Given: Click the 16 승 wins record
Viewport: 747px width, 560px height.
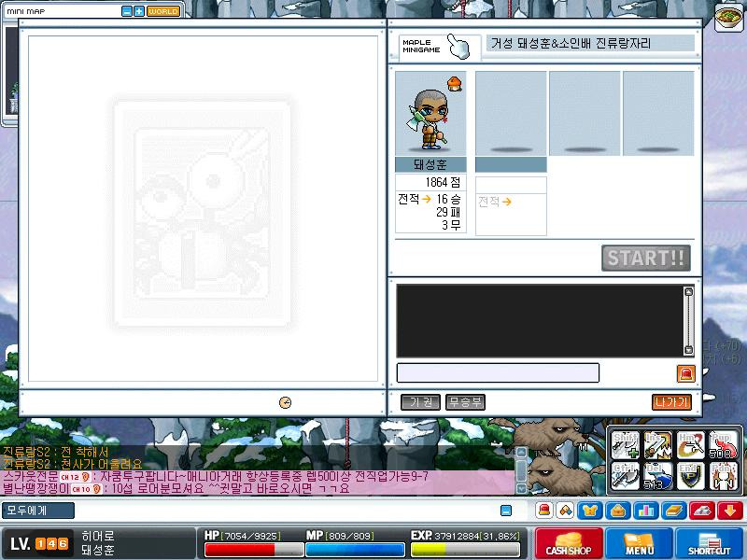Looking at the screenshot, I should (x=448, y=199).
